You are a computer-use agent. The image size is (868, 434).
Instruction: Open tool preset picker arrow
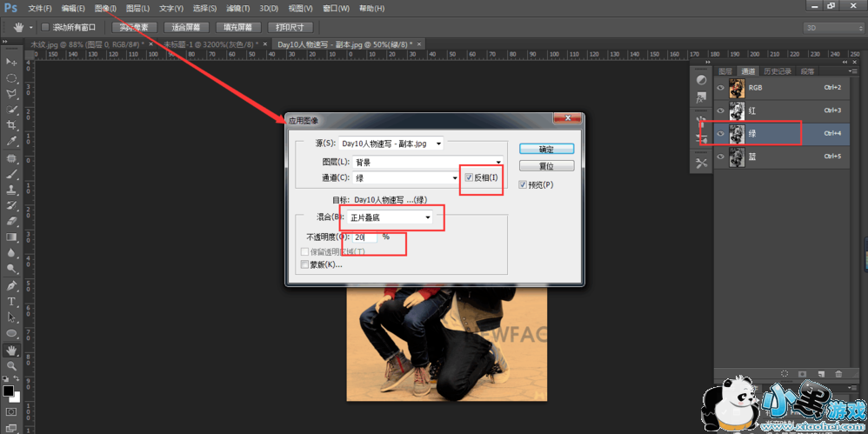(31, 27)
